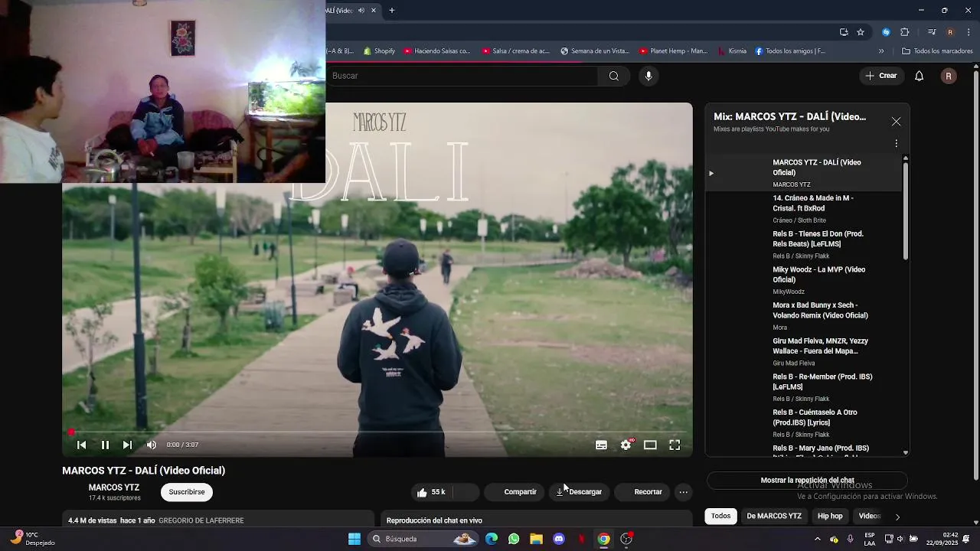The height and width of the screenshot is (551, 980).
Task: Play Rels B - Re-Member from playlist
Action: click(x=802, y=387)
